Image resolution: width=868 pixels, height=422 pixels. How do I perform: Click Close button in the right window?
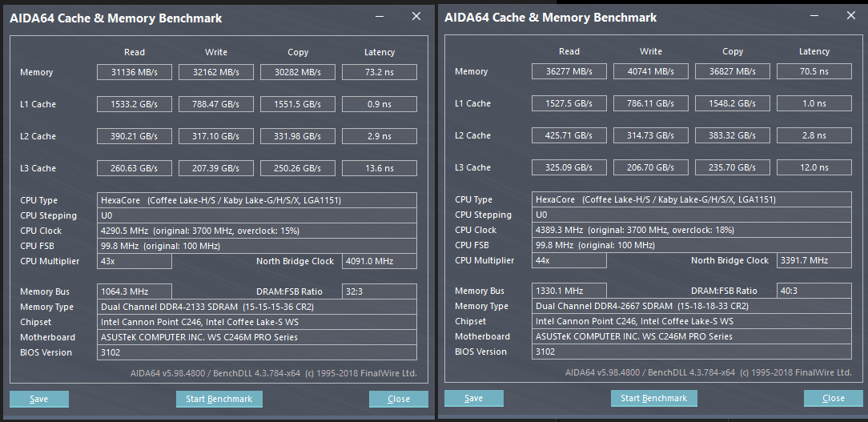[x=833, y=398]
